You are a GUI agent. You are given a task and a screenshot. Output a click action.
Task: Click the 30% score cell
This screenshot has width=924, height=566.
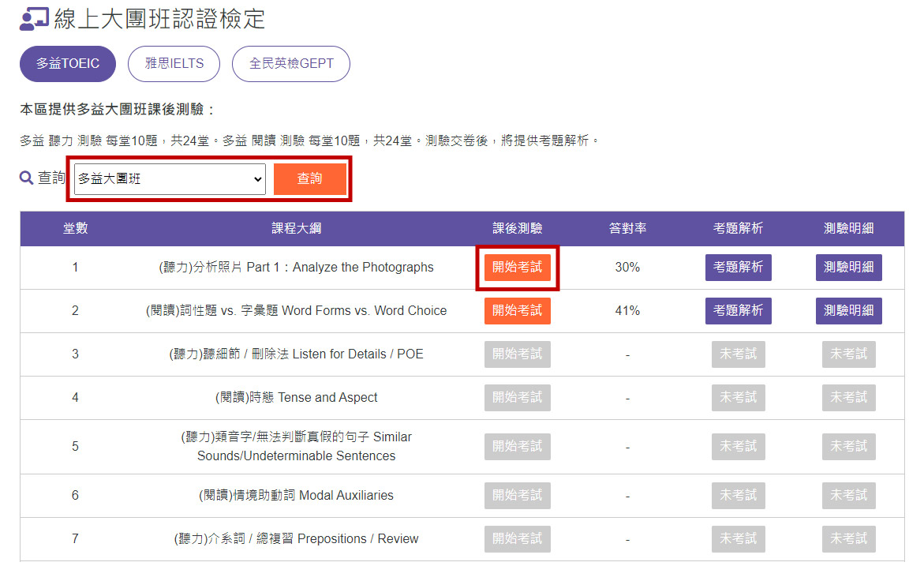tap(627, 267)
